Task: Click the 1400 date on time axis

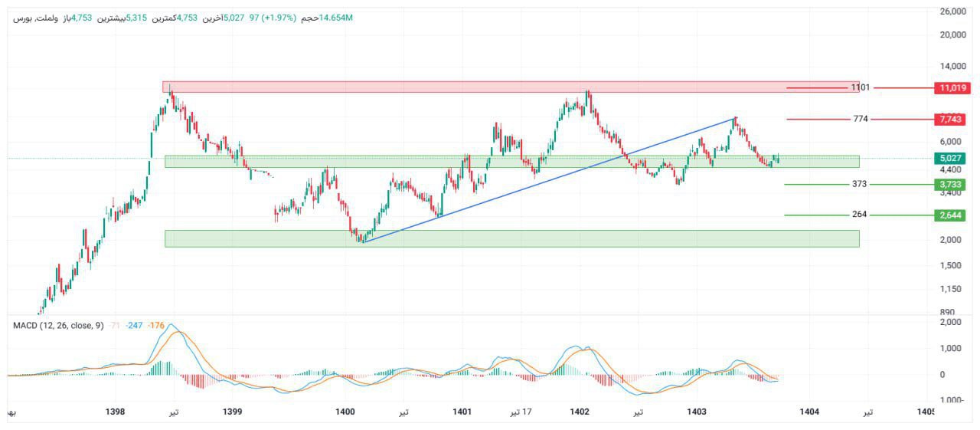Action: [x=345, y=412]
